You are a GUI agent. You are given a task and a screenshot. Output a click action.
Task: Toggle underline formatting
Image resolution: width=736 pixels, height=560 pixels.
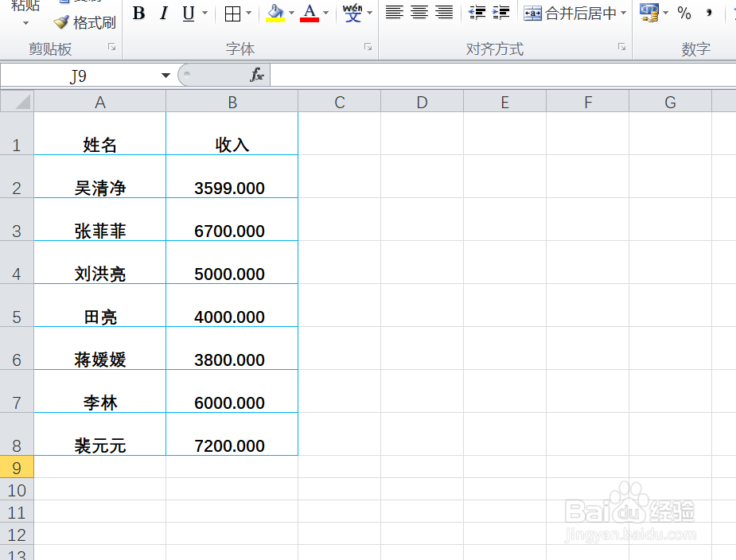pos(188,14)
